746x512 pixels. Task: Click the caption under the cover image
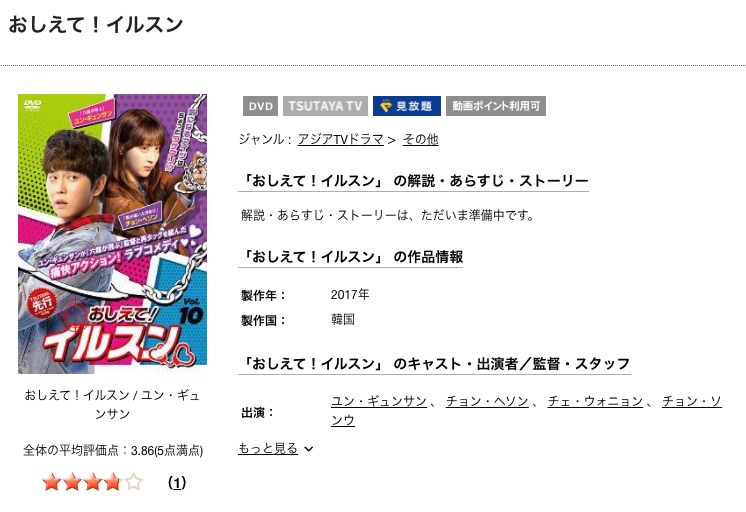pyautogui.click(x=112, y=404)
